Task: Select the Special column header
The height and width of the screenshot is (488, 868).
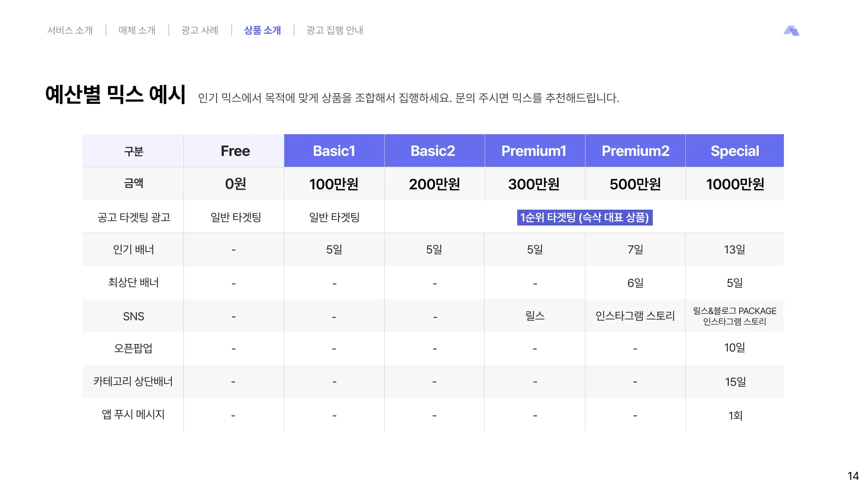Action: [x=735, y=151]
